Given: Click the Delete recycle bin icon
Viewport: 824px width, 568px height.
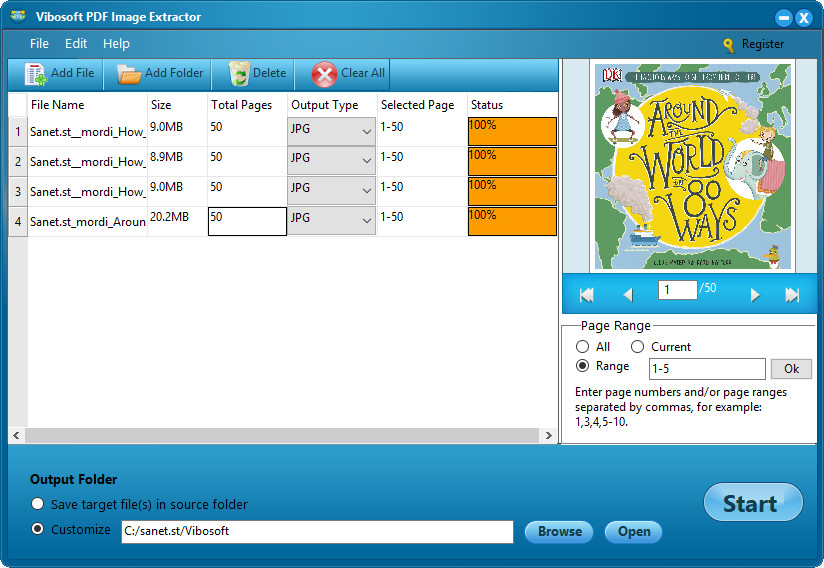Looking at the screenshot, I should click(x=239, y=74).
